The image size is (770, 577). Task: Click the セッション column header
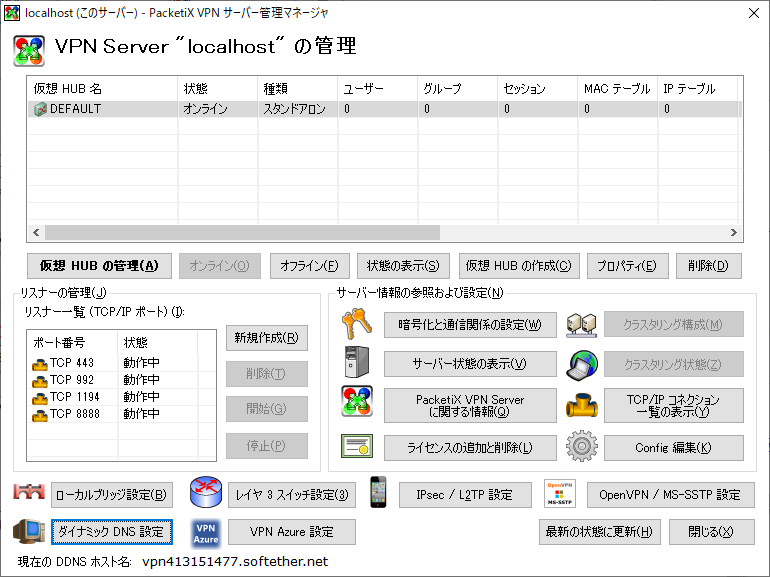[x=537, y=89]
